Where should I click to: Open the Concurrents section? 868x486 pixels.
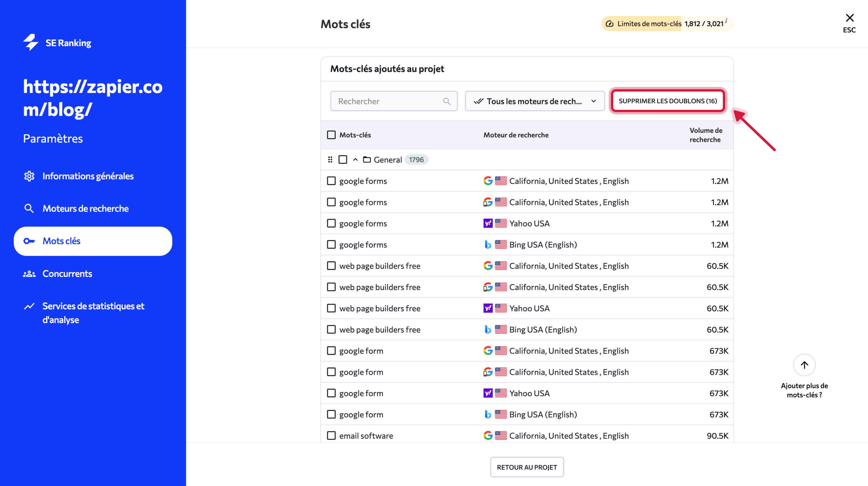tap(67, 274)
